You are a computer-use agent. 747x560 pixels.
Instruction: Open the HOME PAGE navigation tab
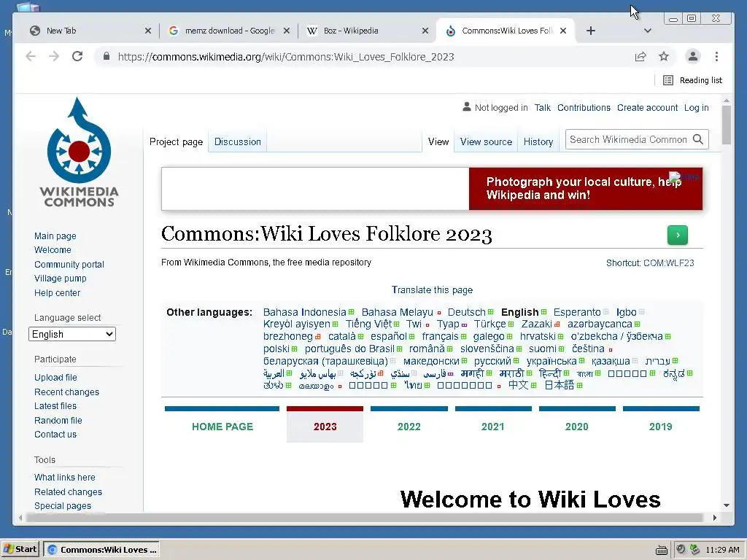(222, 424)
